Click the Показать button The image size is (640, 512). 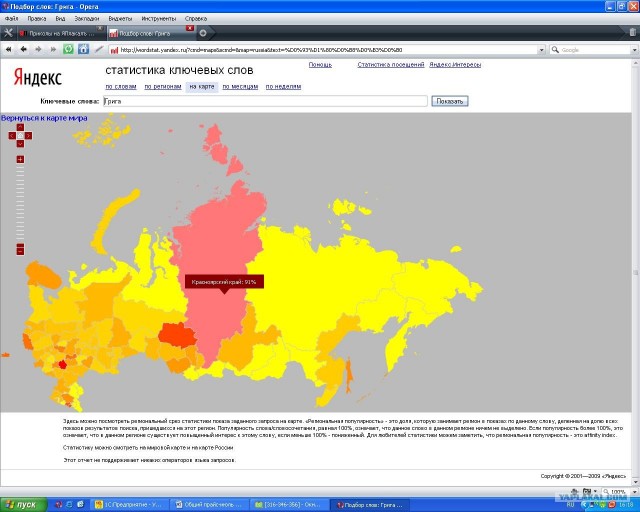450,101
